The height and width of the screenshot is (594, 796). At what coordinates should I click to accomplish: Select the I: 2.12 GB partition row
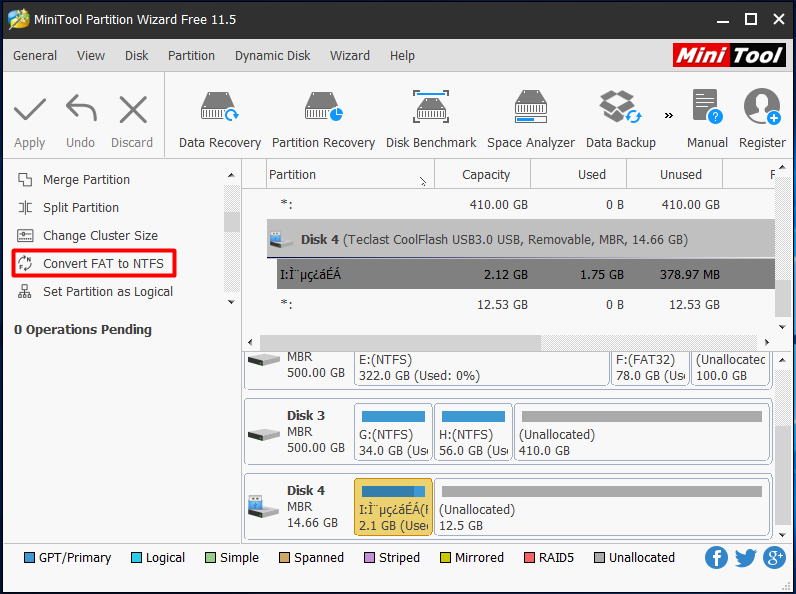pyautogui.click(x=525, y=274)
